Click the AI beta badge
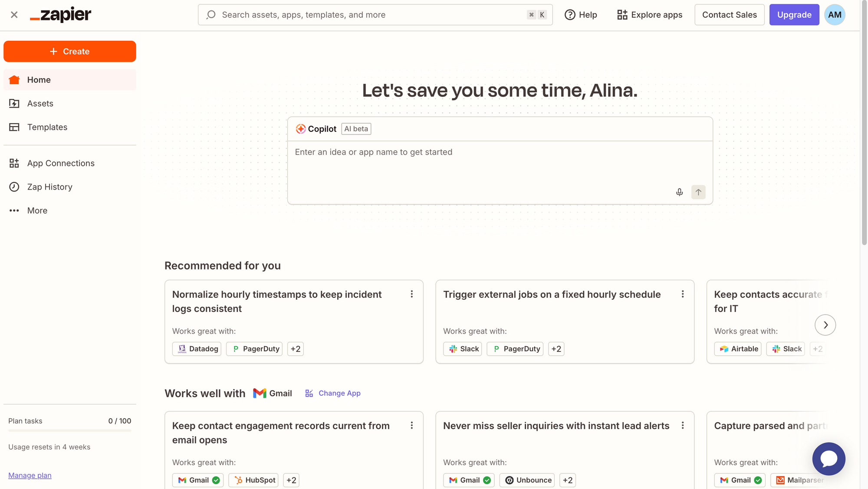Image resolution: width=868 pixels, height=489 pixels. pos(356,129)
